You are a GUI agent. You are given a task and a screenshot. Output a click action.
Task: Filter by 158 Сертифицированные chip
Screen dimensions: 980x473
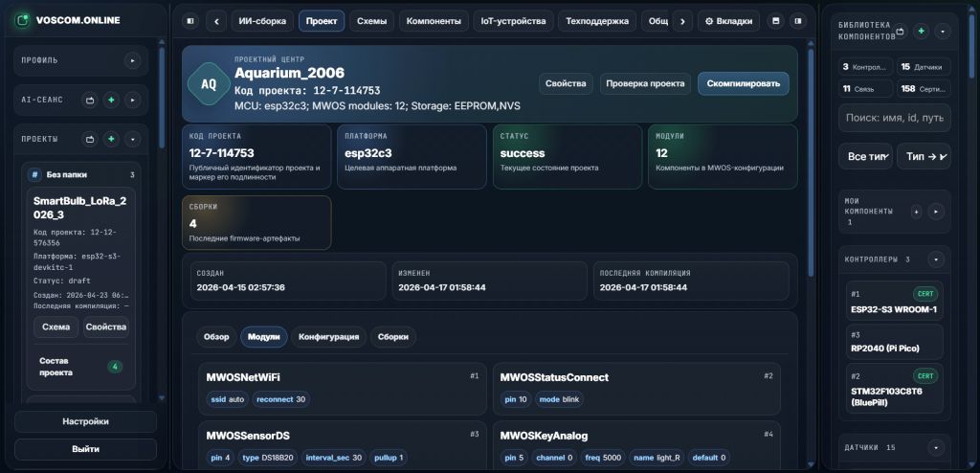click(x=924, y=89)
